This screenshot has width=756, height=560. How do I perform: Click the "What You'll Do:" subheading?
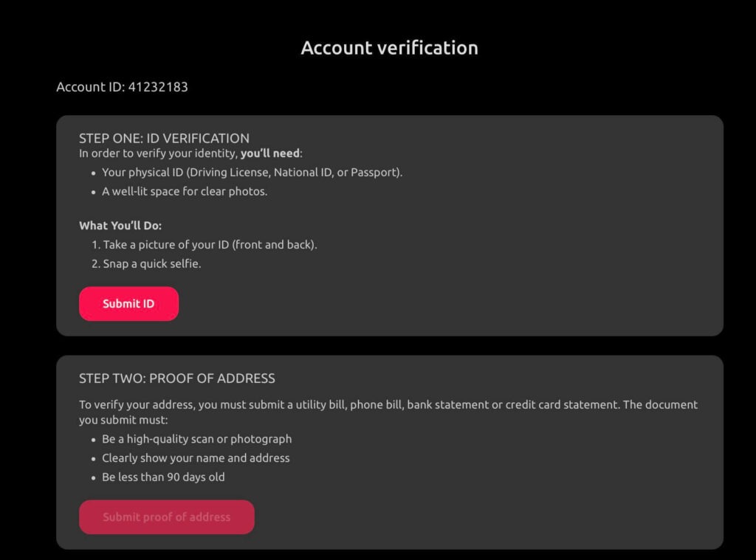tap(120, 226)
